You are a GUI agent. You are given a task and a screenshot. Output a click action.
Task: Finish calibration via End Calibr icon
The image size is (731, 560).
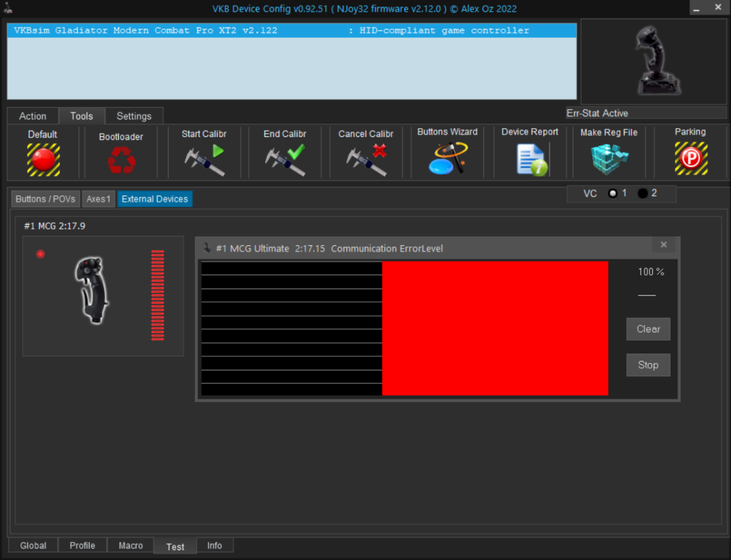click(x=285, y=160)
